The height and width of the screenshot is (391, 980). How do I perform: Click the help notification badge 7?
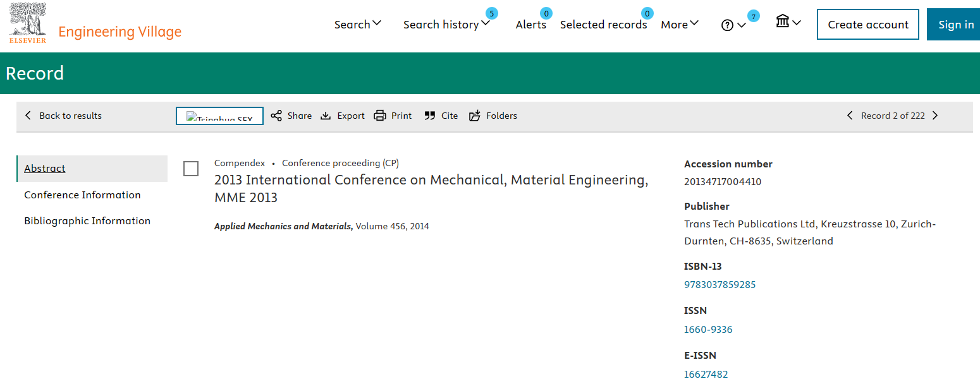753,16
